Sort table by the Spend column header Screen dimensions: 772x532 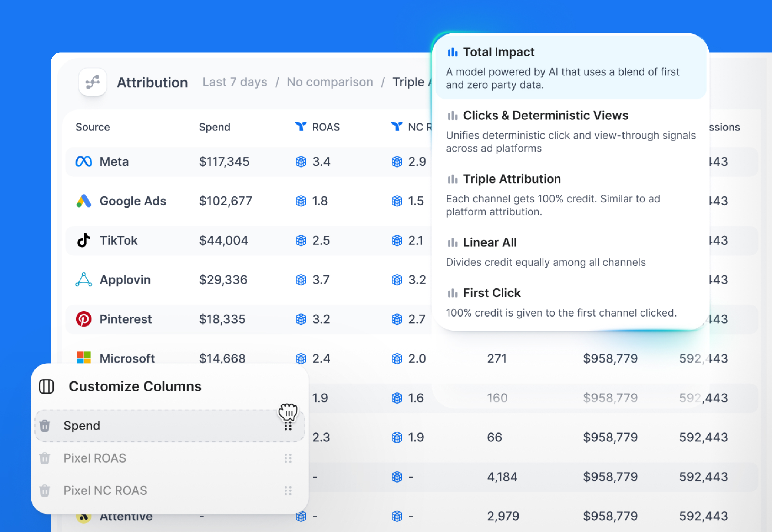[x=215, y=127]
